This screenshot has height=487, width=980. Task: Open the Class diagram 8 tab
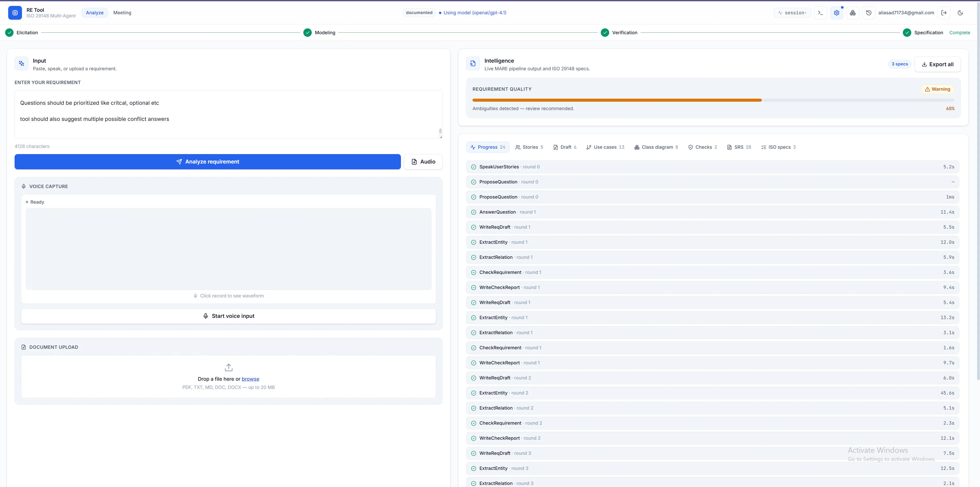tap(656, 147)
